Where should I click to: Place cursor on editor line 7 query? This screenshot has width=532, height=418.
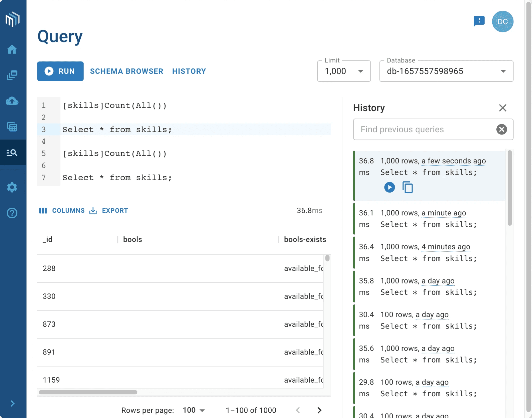coord(117,178)
